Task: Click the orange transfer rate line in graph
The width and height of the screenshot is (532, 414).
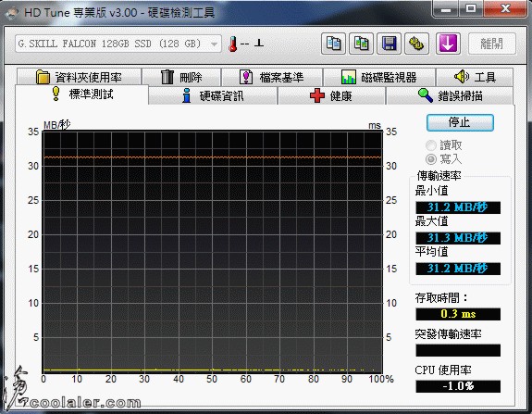Action: coord(212,157)
